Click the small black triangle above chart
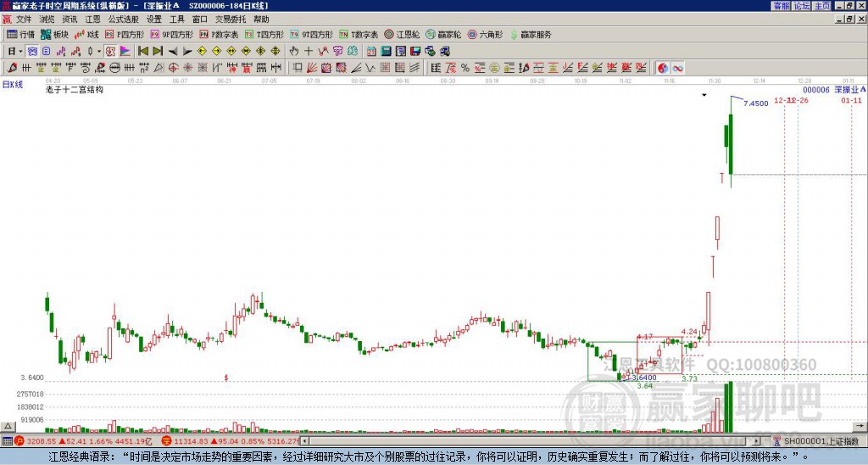The image size is (868, 465). pos(704,95)
